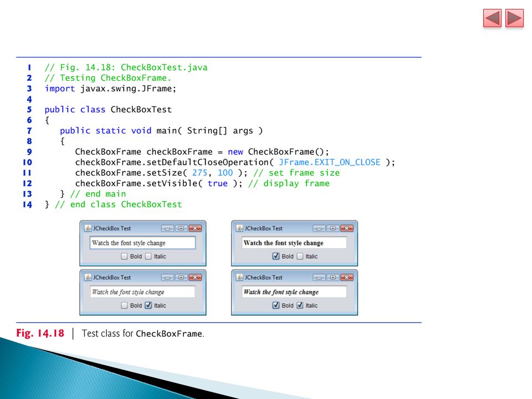This screenshot has width=532, height=399.
Task: Click the 'public static void main' line
Action: coord(161,131)
